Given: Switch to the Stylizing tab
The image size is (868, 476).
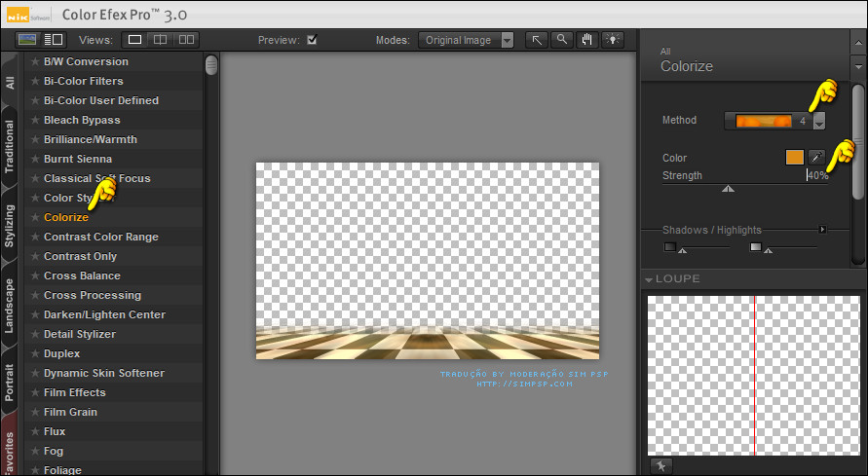Looking at the screenshot, I should click(x=10, y=225).
